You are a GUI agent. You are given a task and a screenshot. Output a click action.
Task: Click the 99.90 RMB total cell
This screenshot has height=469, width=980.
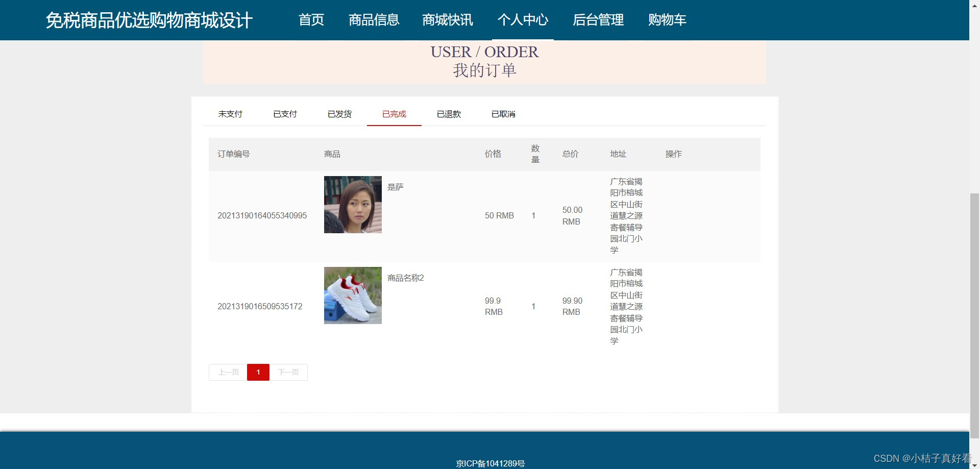coord(572,306)
